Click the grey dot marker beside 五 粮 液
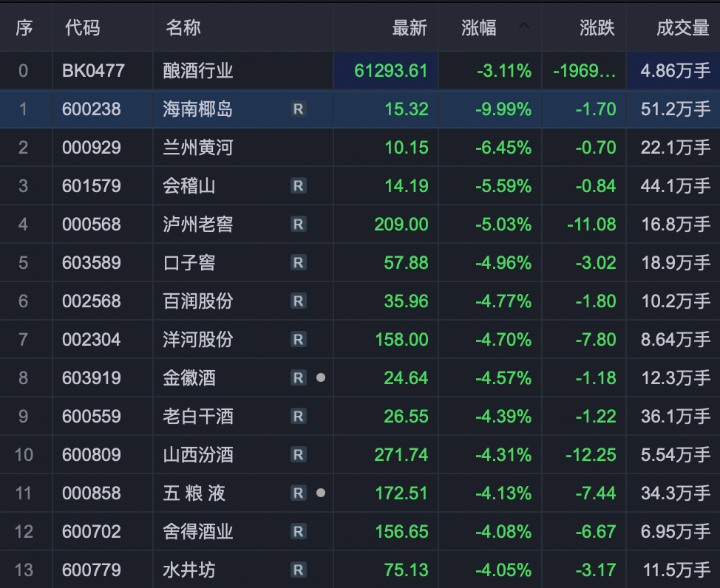 (x=321, y=493)
